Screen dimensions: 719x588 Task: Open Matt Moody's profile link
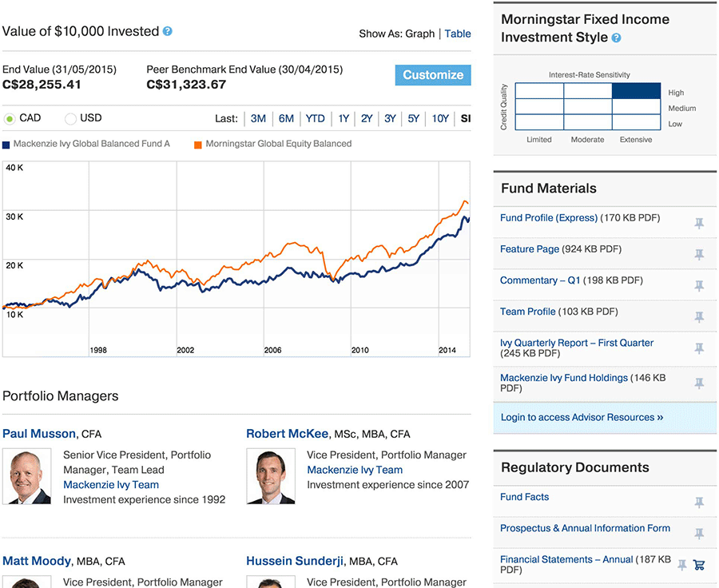coord(37,561)
